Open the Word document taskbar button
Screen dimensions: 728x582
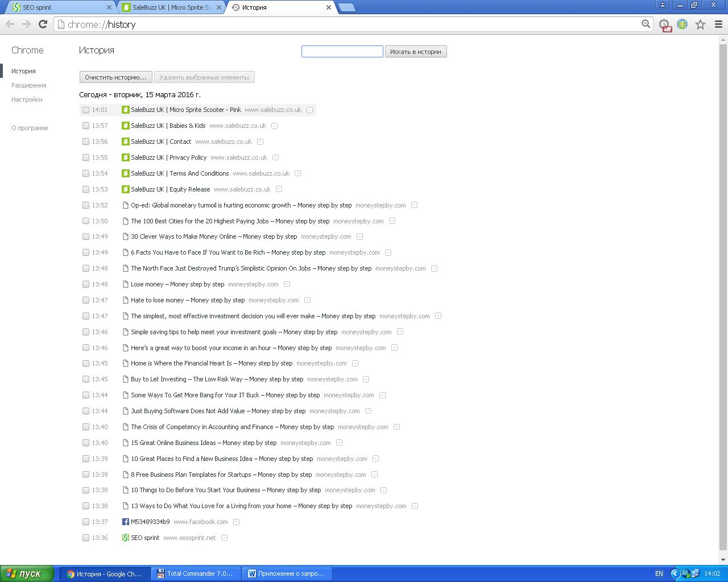[287, 574]
